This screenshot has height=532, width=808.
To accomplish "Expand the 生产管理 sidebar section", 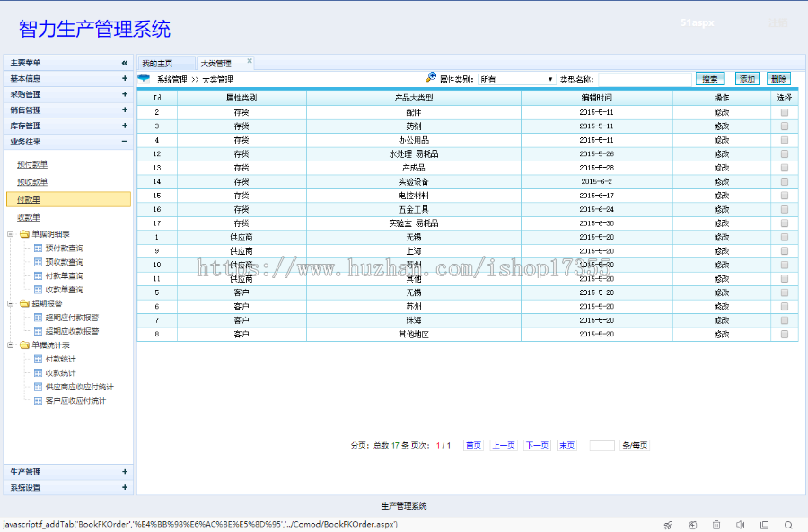I will pos(125,472).
